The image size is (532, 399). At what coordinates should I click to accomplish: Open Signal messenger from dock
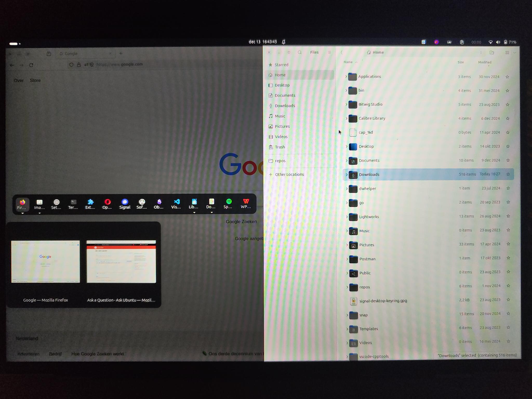(x=124, y=203)
